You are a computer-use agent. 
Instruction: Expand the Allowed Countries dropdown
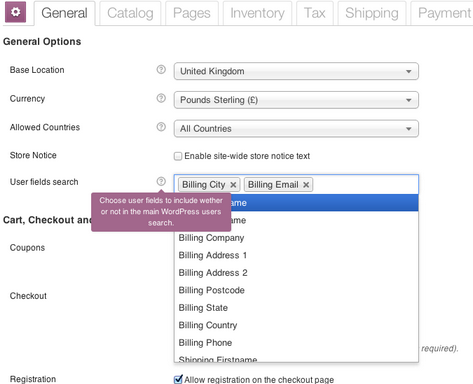(296, 128)
